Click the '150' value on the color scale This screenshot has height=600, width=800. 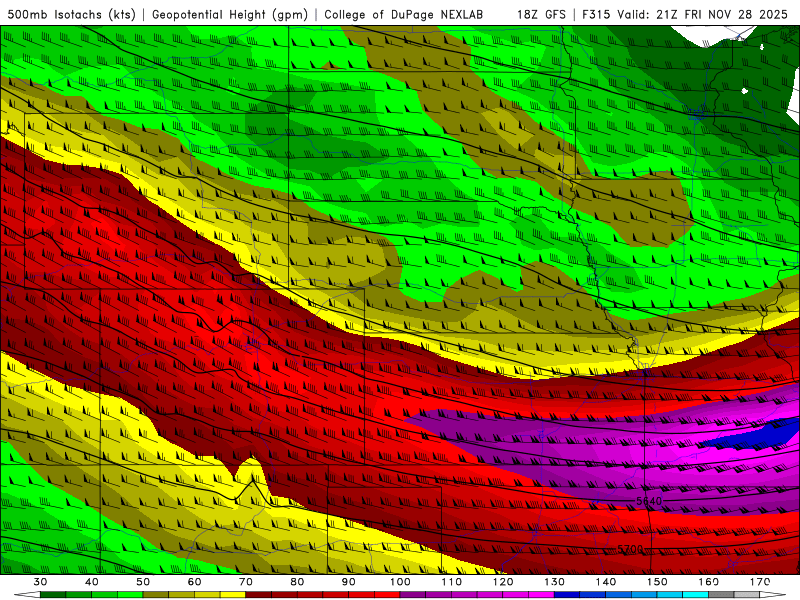coord(658,582)
